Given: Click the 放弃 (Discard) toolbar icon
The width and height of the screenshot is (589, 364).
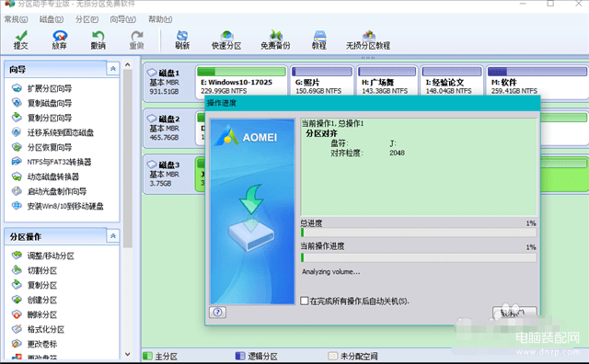Looking at the screenshot, I should click(x=59, y=40).
